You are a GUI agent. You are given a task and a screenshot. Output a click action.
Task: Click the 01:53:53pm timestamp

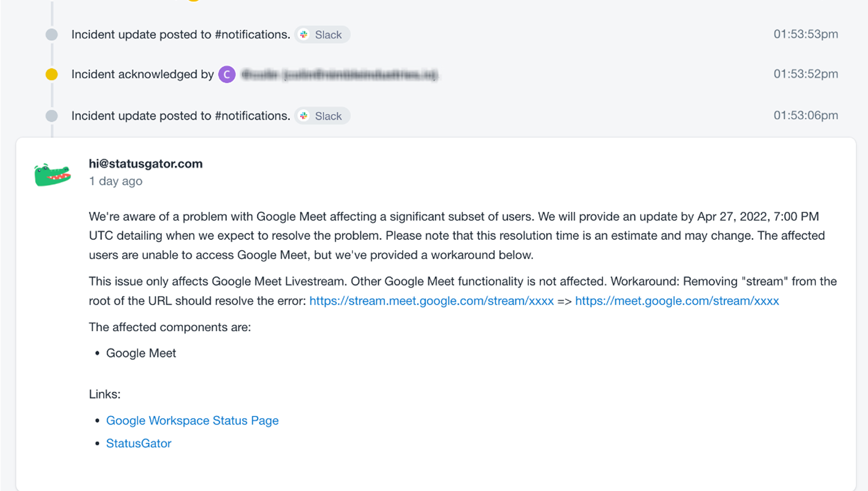point(805,34)
